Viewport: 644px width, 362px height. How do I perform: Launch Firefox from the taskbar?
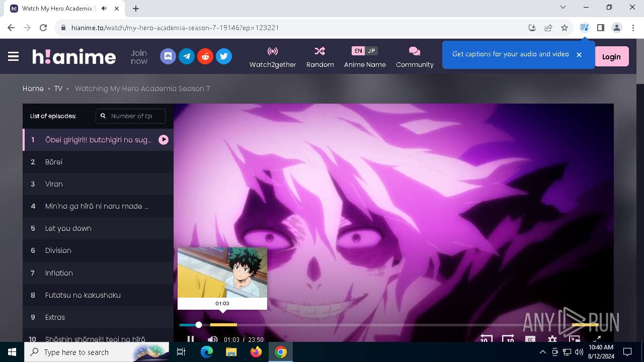tap(256, 352)
